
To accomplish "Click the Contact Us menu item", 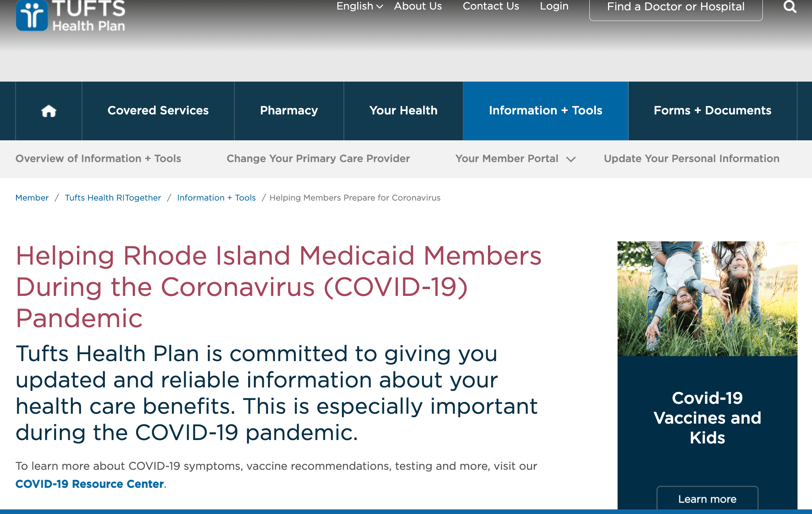I will tap(491, 6).
